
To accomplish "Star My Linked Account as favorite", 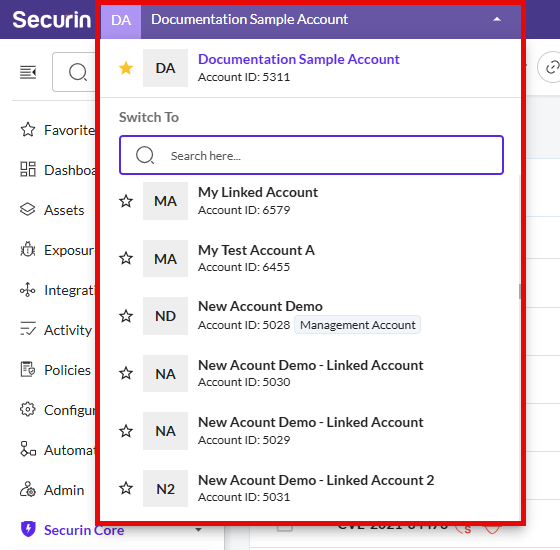I will [x=126, y=201].
